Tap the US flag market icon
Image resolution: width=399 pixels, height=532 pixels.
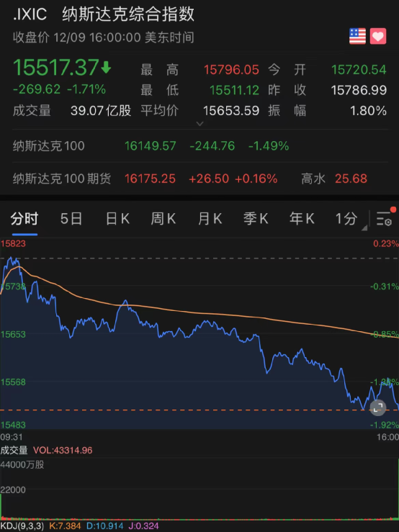point(357,36)
